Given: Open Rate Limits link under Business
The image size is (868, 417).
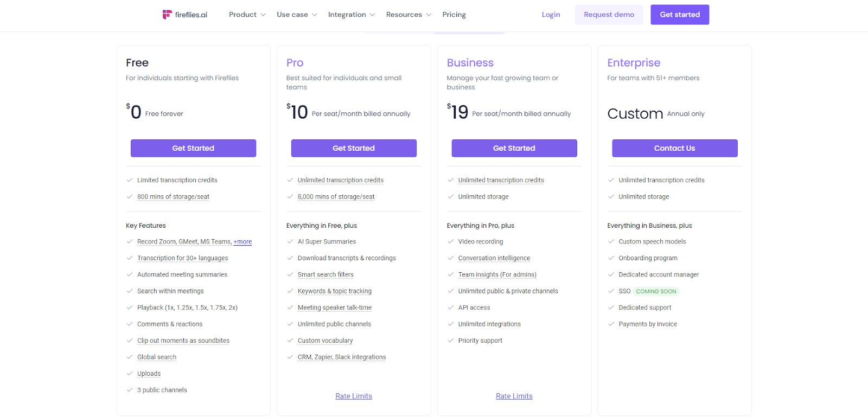Looking at the screenshot, I should [x=514, y=396].
